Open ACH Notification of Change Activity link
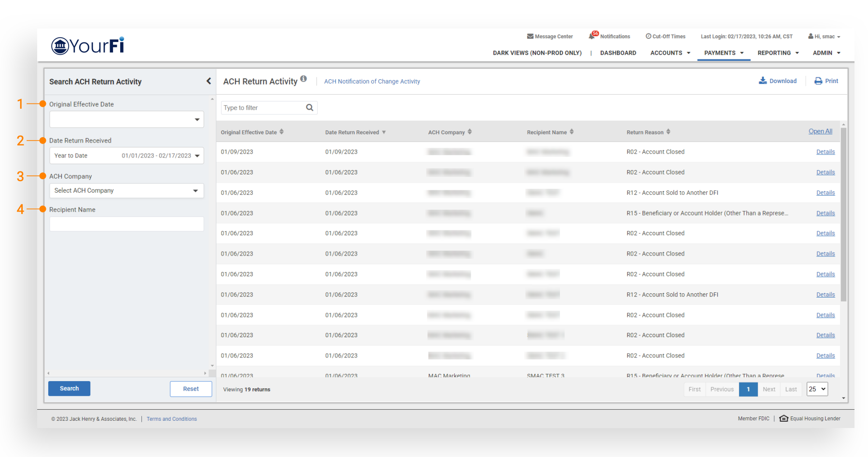868x457 pixels. (x=372, y=82)
